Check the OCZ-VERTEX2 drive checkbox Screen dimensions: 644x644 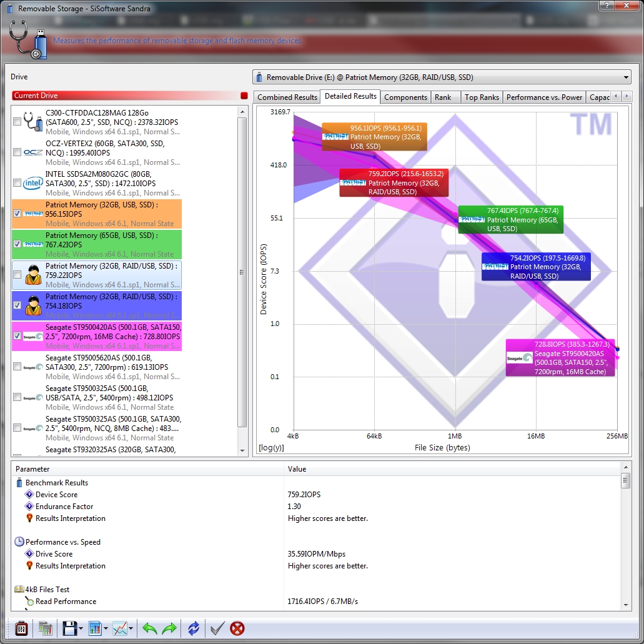17,152
